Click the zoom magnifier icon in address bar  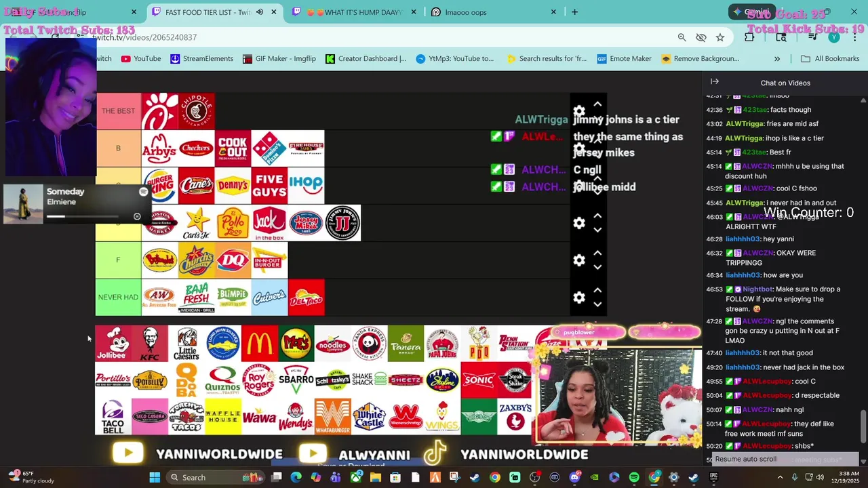682,37
